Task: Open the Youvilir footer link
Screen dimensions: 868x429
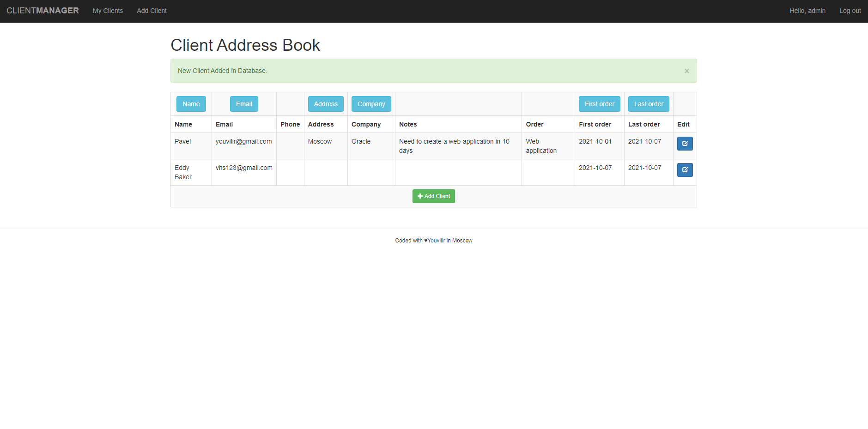Action: (436, 241)
